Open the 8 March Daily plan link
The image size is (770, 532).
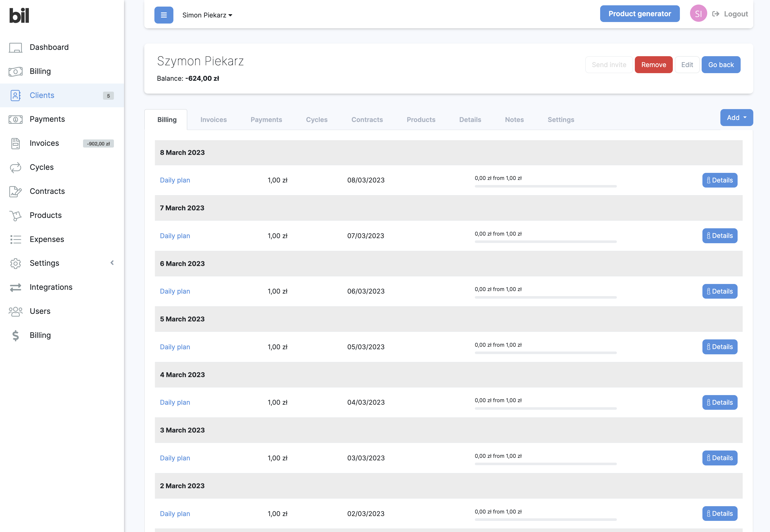[x=175, y=180]
